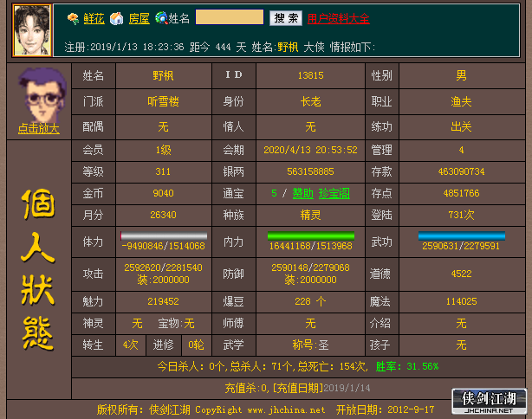Click the 充值日期 2019/1/14 text
Viewport: 532px width, 419px height.
322,388
